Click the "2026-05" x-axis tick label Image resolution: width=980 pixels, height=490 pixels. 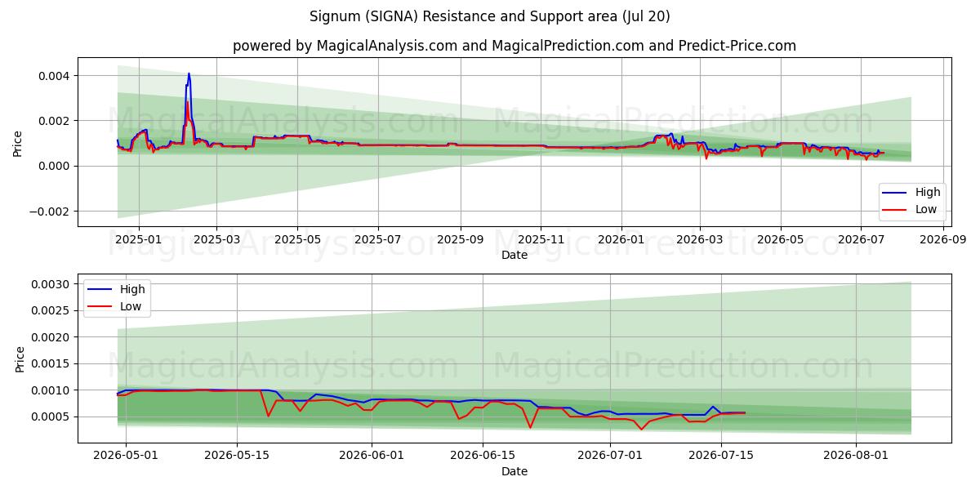point(780,240)
